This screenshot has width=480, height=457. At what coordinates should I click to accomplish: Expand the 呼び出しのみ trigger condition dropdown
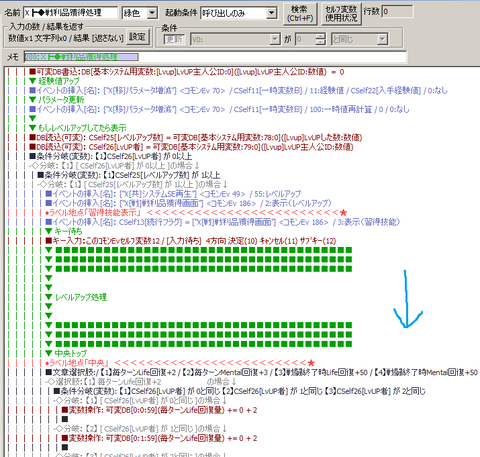[272, 13]
